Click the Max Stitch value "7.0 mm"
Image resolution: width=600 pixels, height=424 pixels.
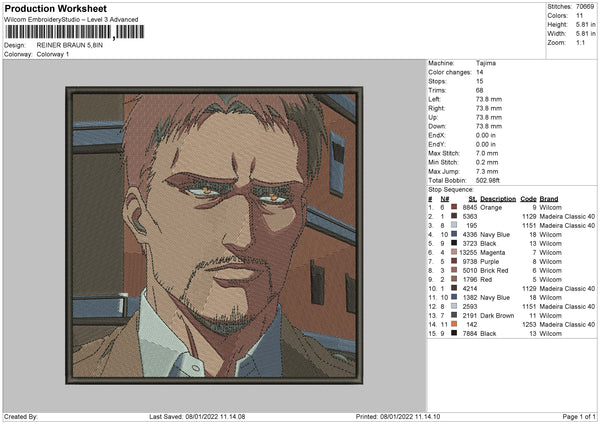pos(487,153)
